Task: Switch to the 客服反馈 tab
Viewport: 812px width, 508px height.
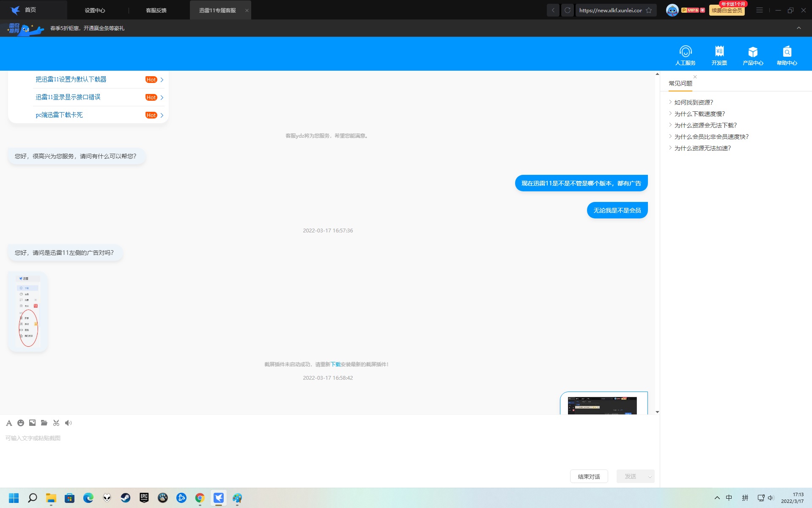Action: 156,10
